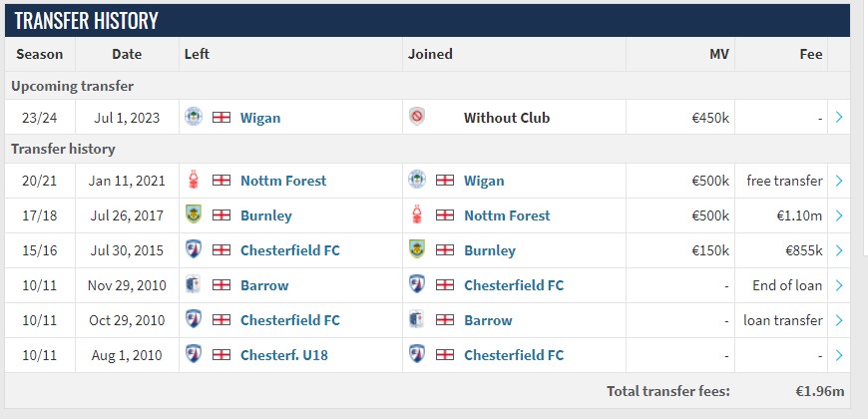Click Chesterfield FC crest in Jul 30, 2015 row
This screenshot has width=868, height=419.
pos(194,249)
